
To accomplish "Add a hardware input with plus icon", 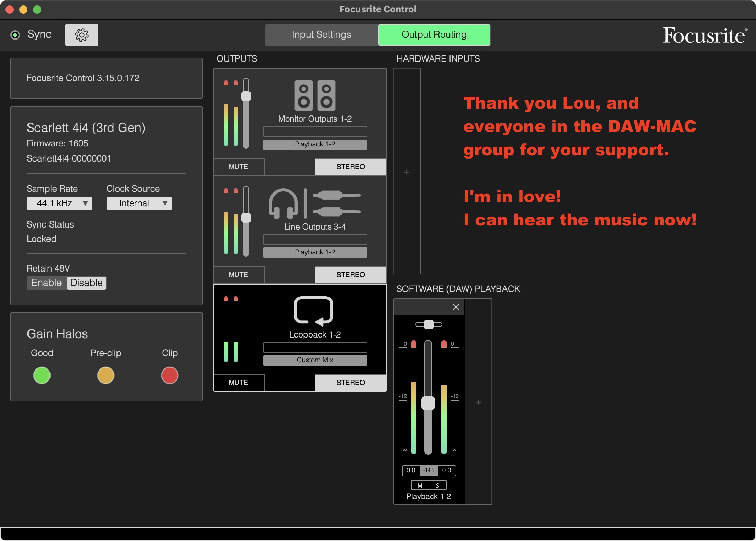I will click(x=407, y=172).
